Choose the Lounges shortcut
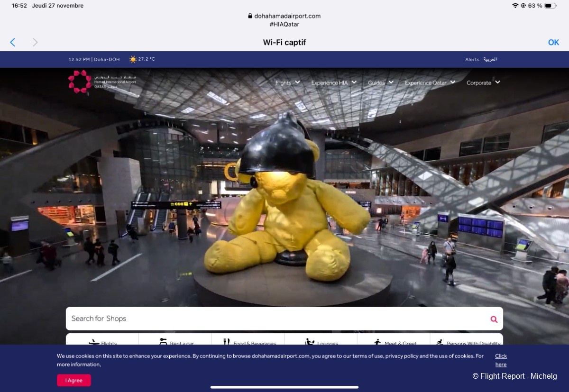This screenshot has height=392, width=569. 321,342
